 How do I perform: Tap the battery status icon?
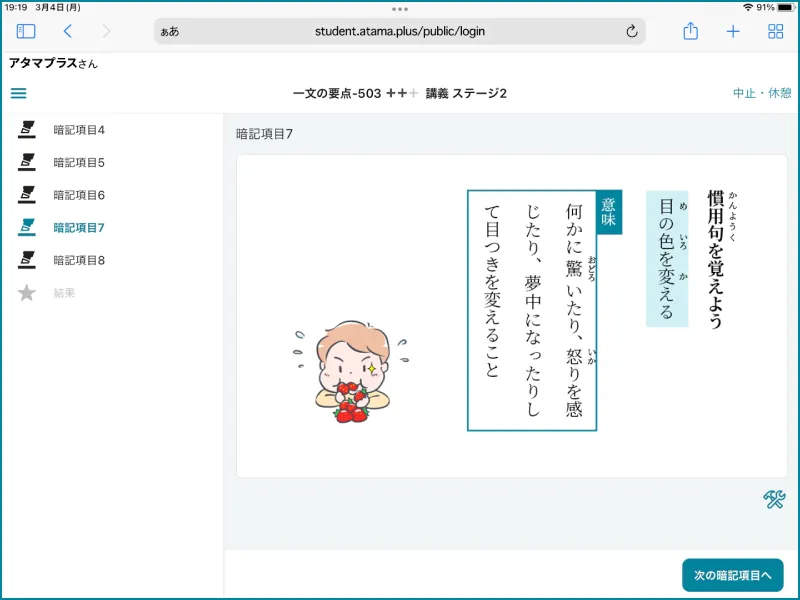coord(786,7)
